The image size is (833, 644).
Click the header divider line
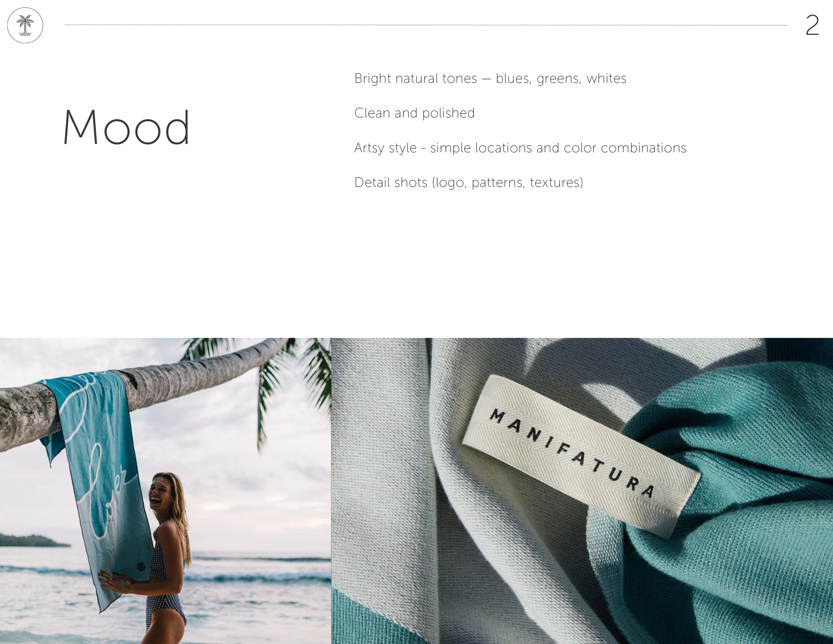coord(425,25)
